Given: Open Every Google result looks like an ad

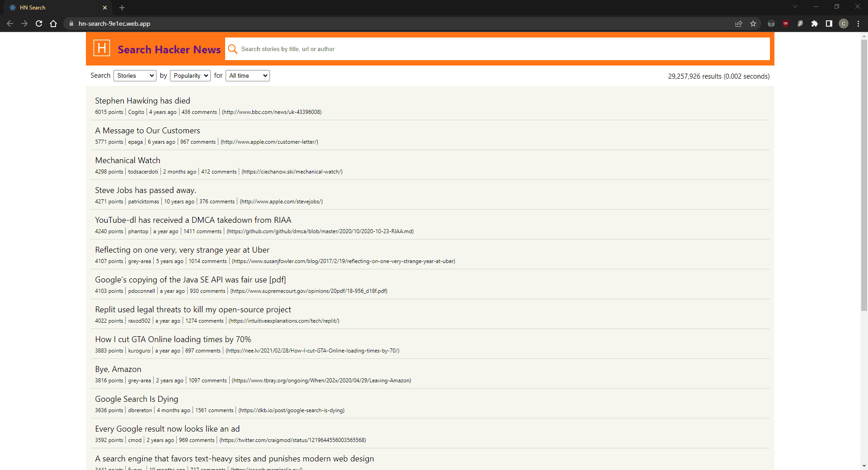Looking at the screenshot, I should click(167, 429).
